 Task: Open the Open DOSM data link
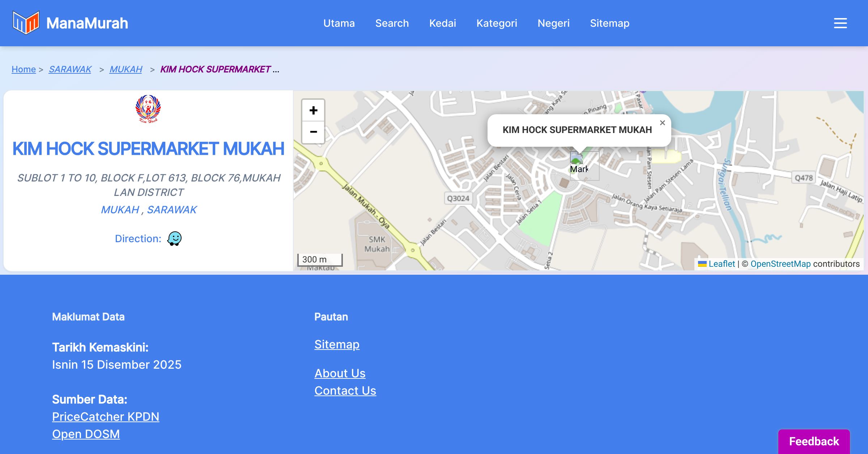86,434
